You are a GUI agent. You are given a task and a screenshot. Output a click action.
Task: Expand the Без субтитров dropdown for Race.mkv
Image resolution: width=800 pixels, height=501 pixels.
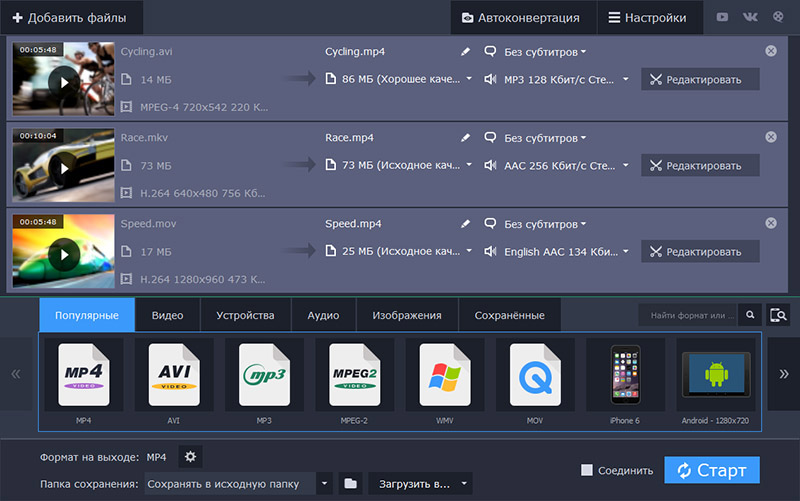tap(544, 138)
